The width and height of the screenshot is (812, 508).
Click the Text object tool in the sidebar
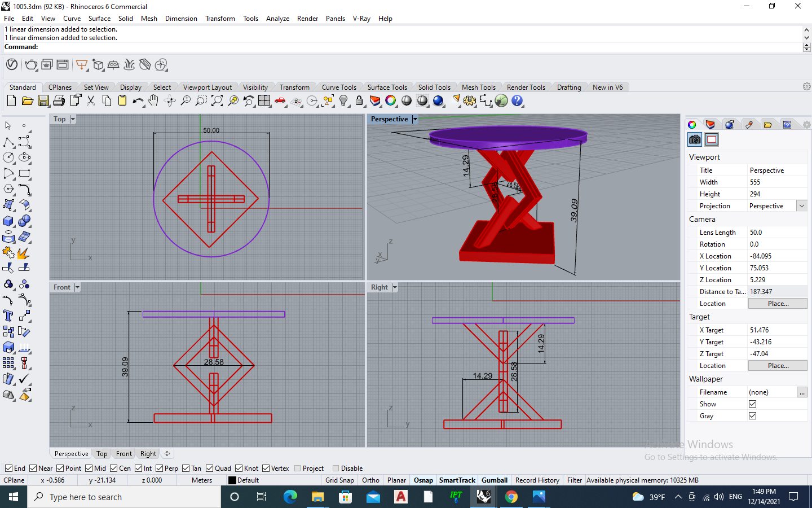[x=8, y=315]
